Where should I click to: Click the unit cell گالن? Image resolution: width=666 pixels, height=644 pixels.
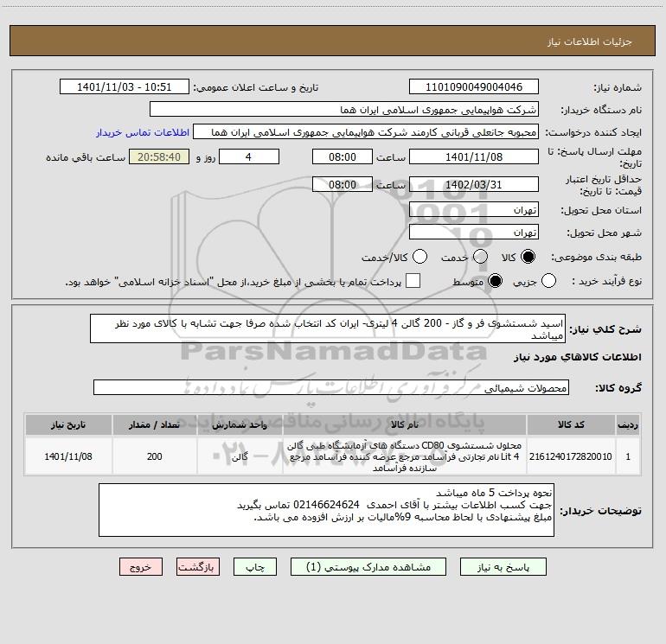coord(240,456)
